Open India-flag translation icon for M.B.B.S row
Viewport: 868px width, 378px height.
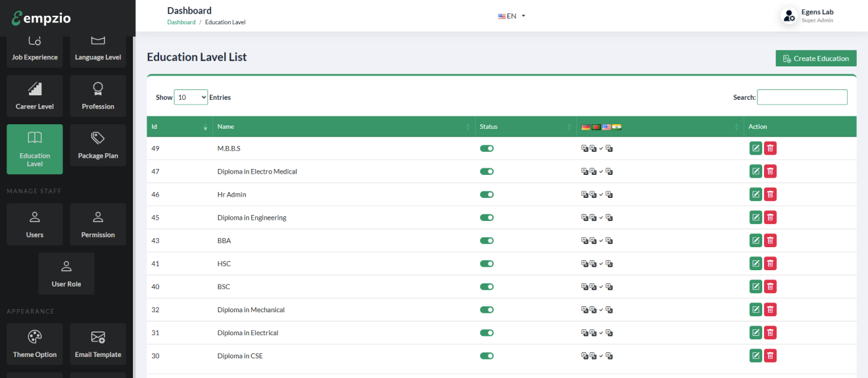coord(610,149)
